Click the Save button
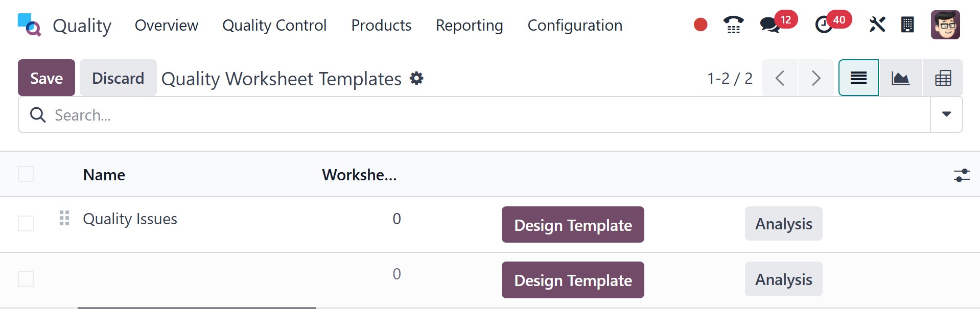Viewport: 980px width, 331px height. 46,78
